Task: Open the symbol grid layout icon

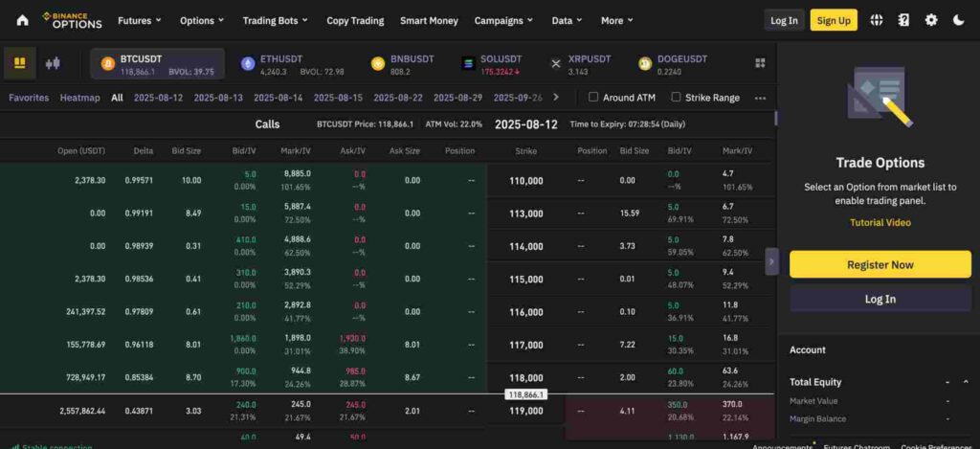Action: [760, 63]
